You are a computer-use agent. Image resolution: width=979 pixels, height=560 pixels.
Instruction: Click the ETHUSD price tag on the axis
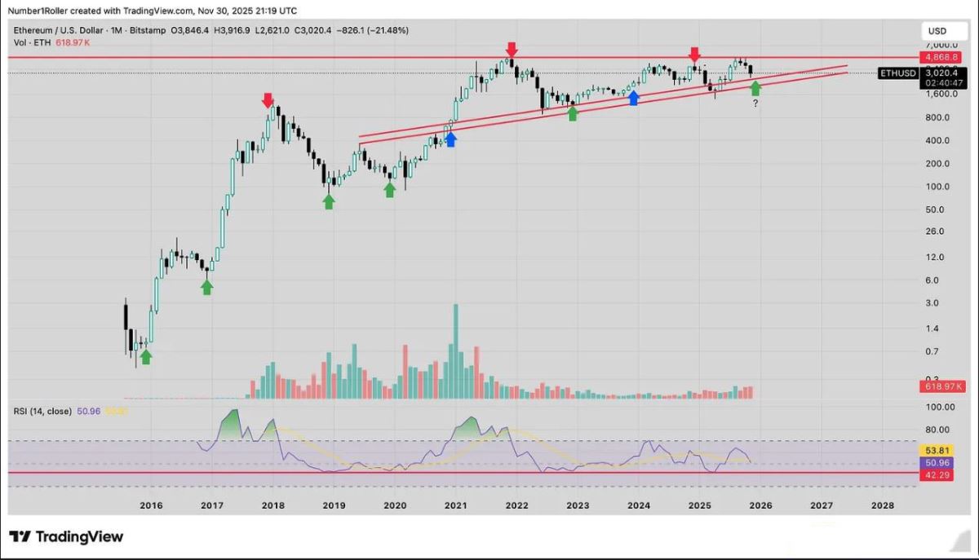click(x=897, y=73)
